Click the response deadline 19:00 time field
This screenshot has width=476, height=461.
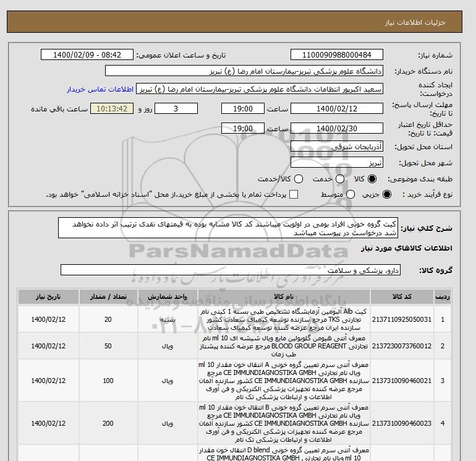243,108
